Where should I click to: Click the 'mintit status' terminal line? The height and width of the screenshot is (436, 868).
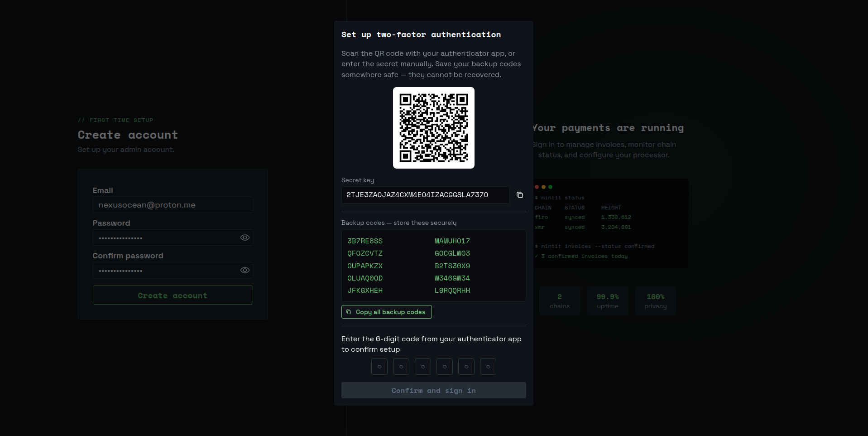(560, 198)
